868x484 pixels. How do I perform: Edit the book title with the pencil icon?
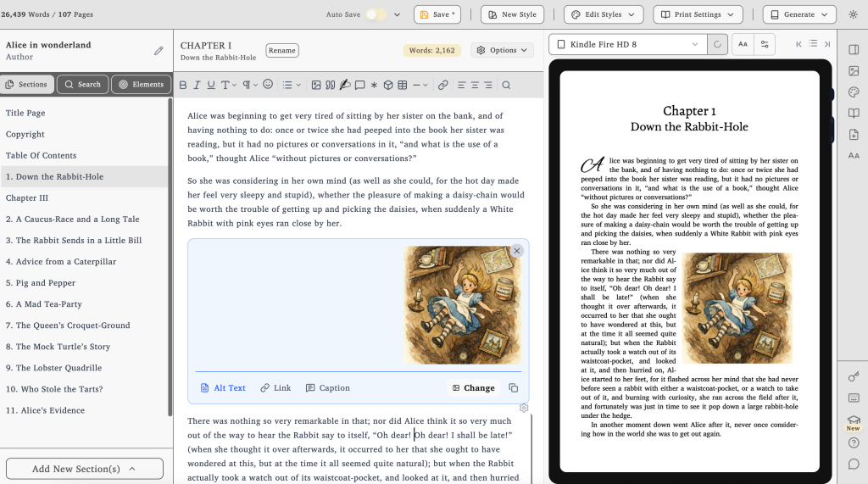[x=159, y=51]
